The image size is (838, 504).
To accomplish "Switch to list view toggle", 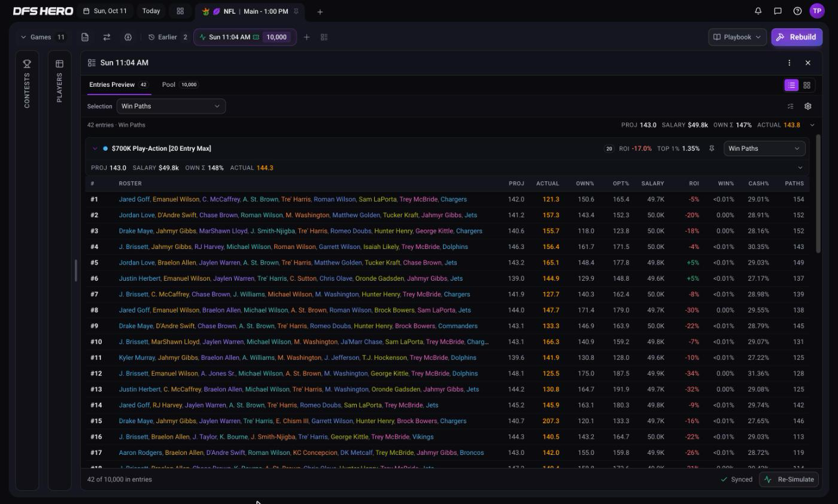I will pos(791,85).
